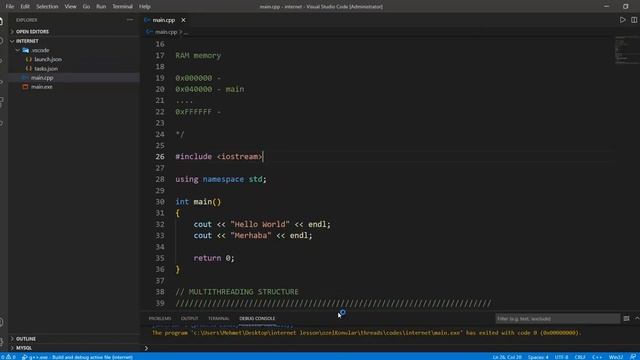Click the launch.json braces icon
This screenshot has width=640, height=360.
tap(29, 59)
